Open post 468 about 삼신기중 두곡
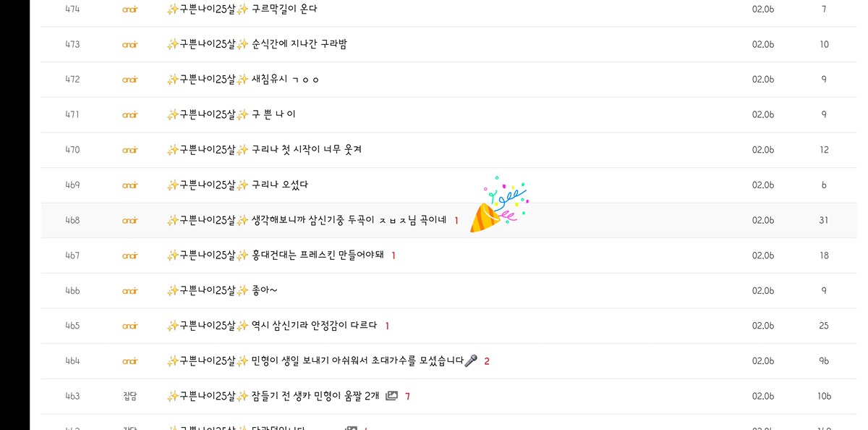 click(x=307, y=220)
